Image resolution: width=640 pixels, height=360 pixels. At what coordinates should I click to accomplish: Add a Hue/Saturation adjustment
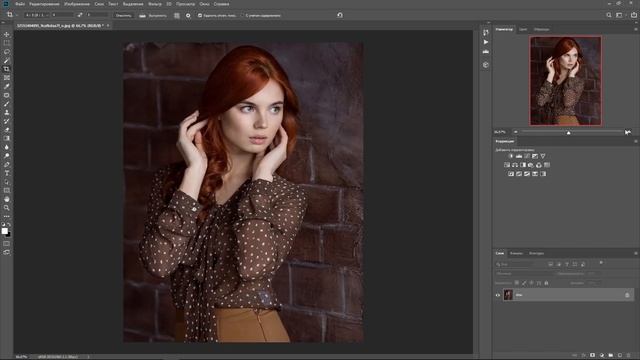pyautogui.click(x=507, y=165)
